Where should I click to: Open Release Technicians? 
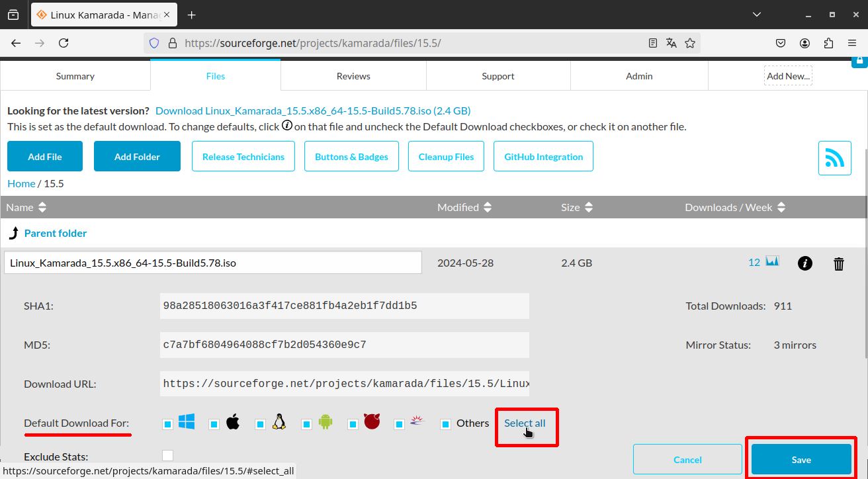243,156
